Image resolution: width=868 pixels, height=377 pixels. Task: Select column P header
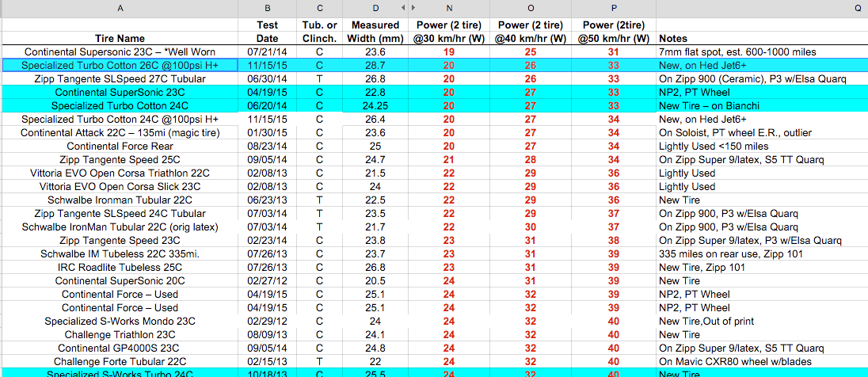(613, 8)
